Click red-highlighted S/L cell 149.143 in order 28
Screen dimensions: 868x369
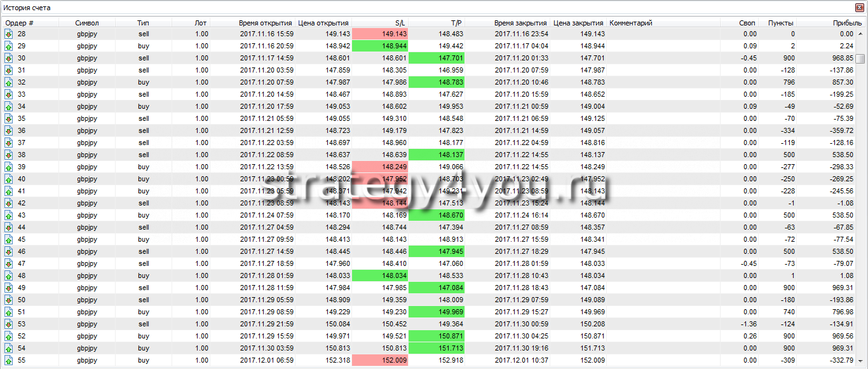pyautogui.click(x=380, y=34)
